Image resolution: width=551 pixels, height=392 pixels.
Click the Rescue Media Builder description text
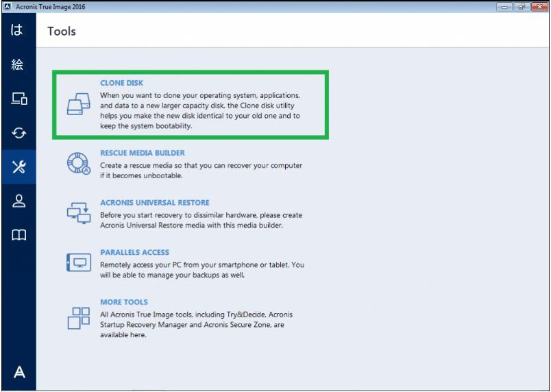pyautogui.click(x=201, y=171)
